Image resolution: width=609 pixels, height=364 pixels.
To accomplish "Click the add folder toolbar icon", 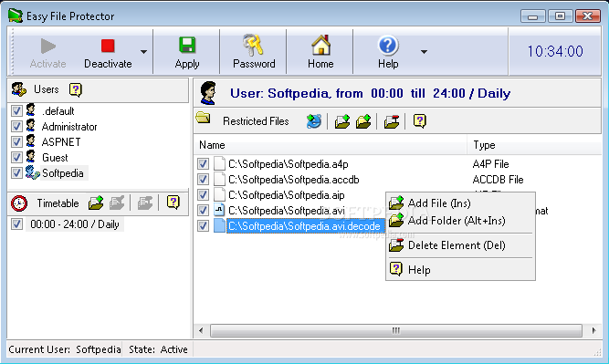I will click(363, 121).
